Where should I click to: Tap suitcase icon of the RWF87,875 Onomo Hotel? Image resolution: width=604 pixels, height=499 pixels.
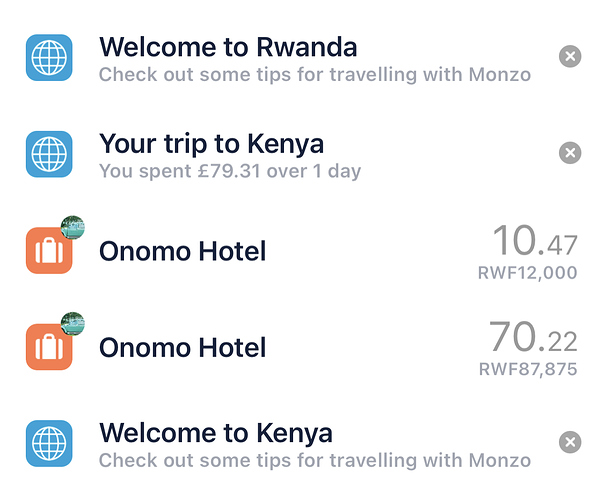click(x=49, y=347)
